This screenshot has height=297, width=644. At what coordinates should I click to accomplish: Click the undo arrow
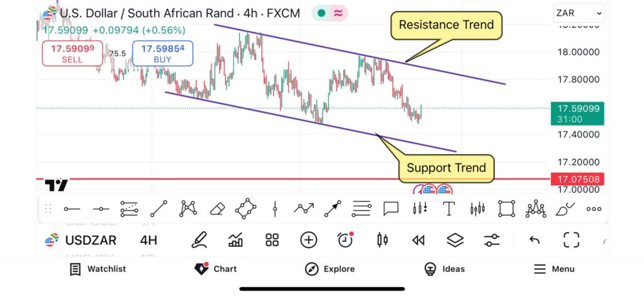pos(534,239)
